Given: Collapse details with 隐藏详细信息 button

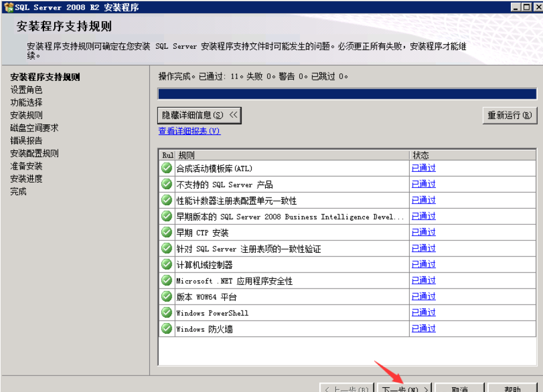Looking at the screenshot, I should click(x=199, y=115).
